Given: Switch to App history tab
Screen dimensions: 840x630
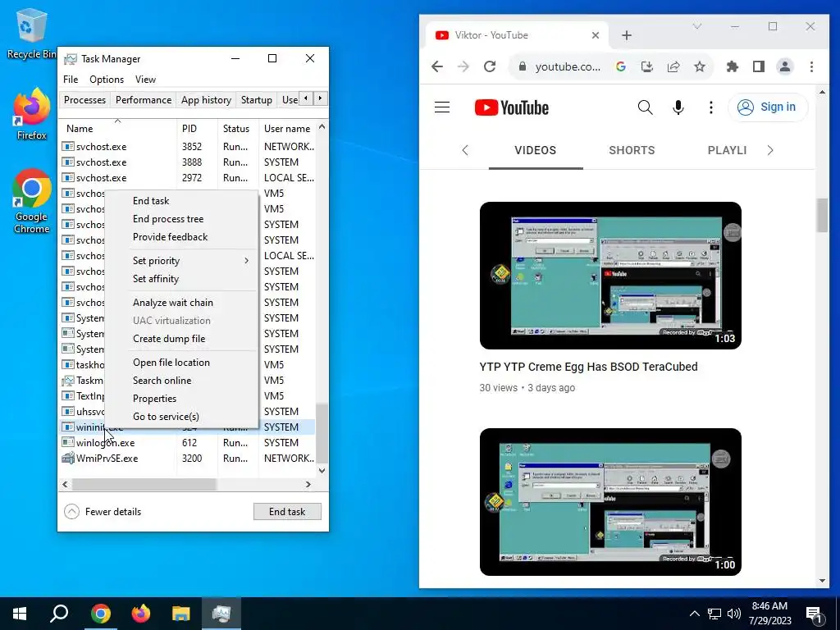Looking at the screenshot, I should [206, 100].
